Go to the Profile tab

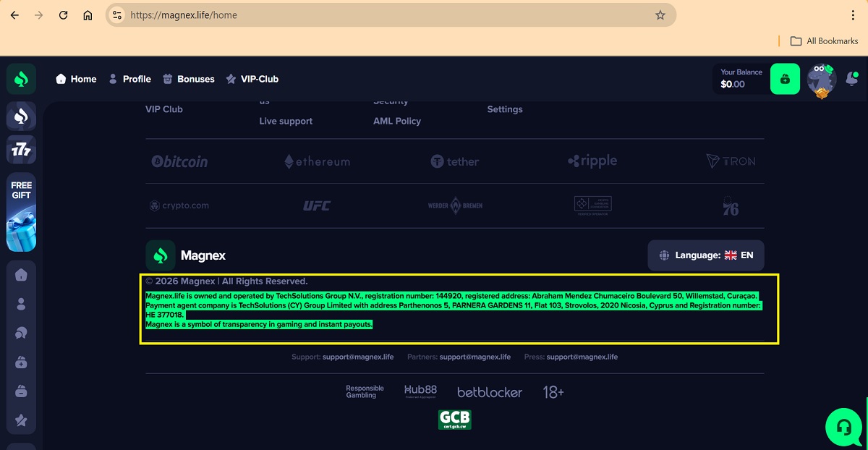[129, 79]
